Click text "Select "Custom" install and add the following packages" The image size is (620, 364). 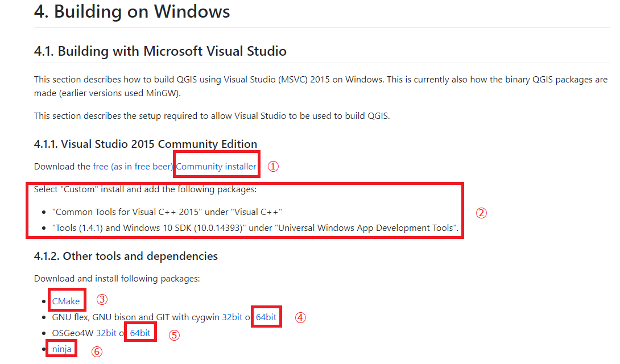(x=145, y=189)
